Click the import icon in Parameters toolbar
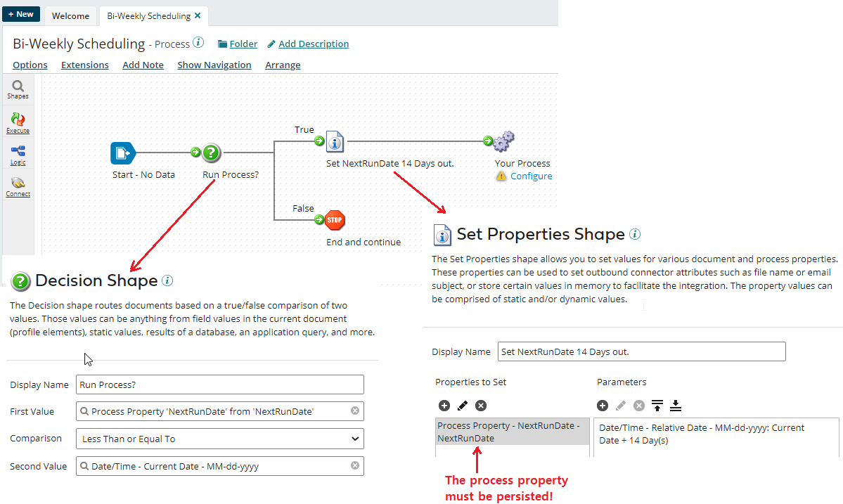The width and height of the screenshot is (843, 504). [676, 406]
